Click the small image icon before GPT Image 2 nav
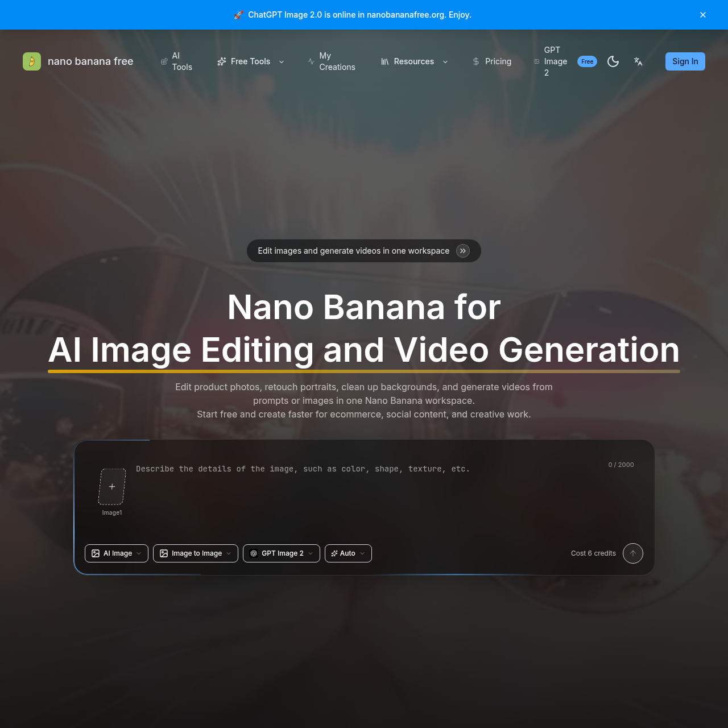The image size is (728, 728). tap(536, 61)
